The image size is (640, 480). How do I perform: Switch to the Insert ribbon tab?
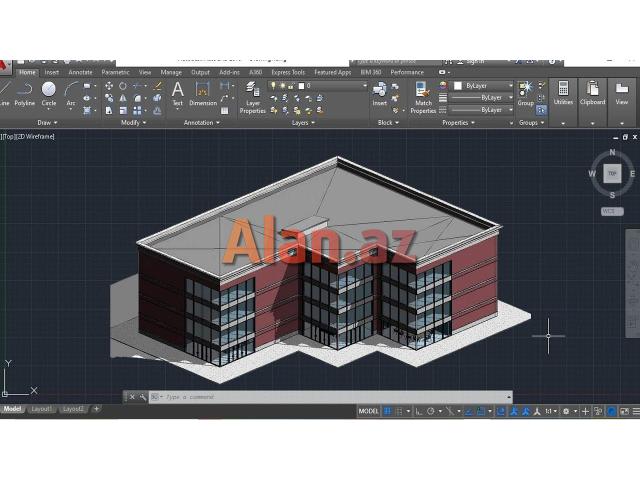tap(51, 72)
